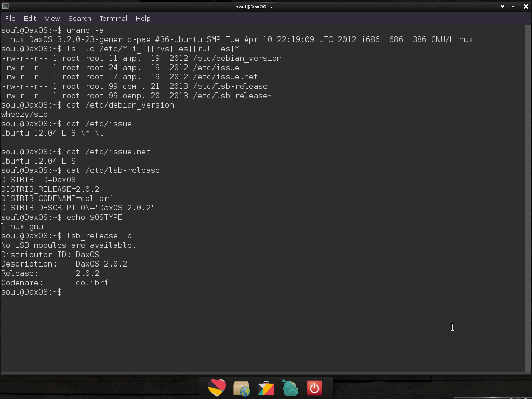Viewport: 532px width, 399px height.
Task: Click the 'Codename: colibrí' line
Action: coord(55,283)
